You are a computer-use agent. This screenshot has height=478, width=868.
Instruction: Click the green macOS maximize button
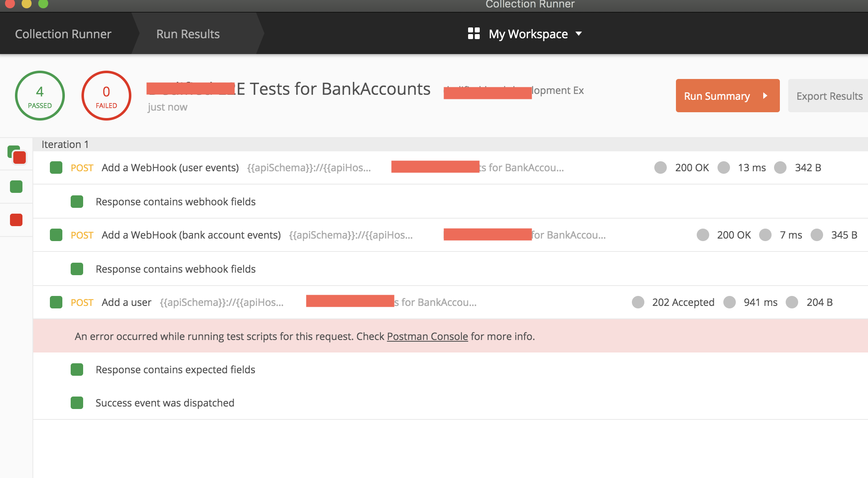pos(43,4)
